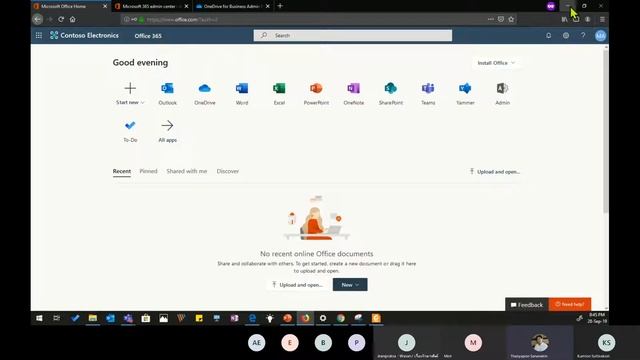Expand the Start new menu

pos(130,93)
